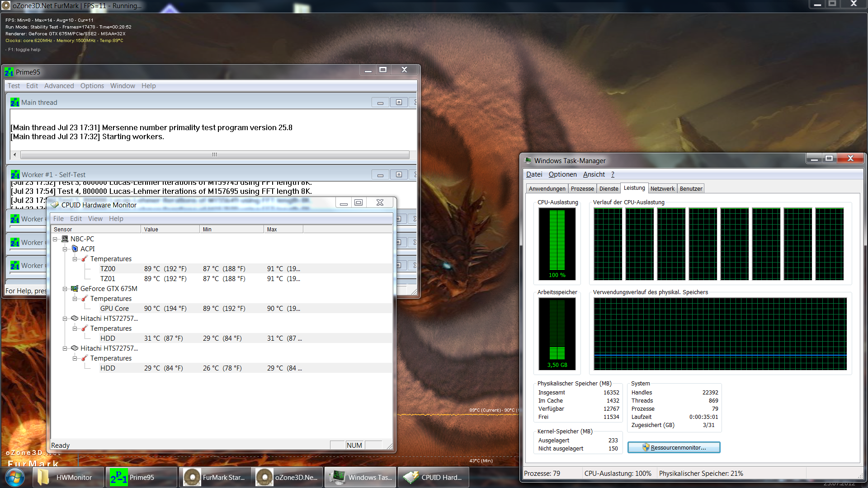
Task: Switch to Prime95 via taskbar
Action: pyautogui.click(x=142, y=478)
